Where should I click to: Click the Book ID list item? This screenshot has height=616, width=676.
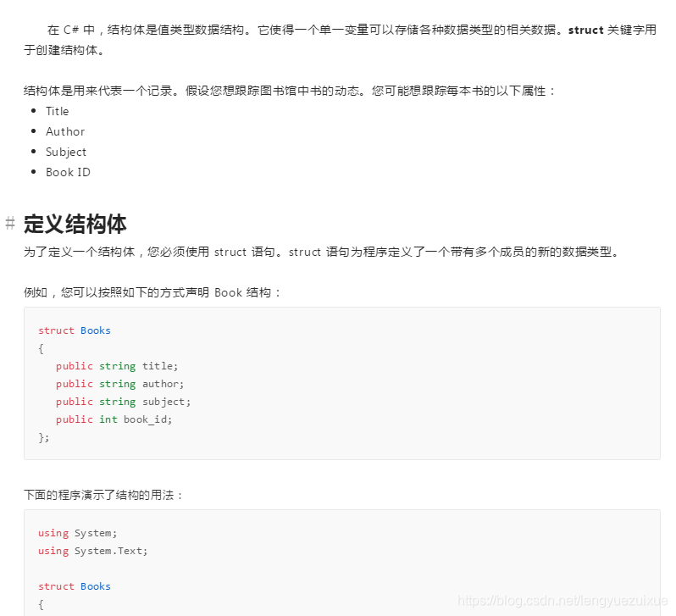(68, 172)
